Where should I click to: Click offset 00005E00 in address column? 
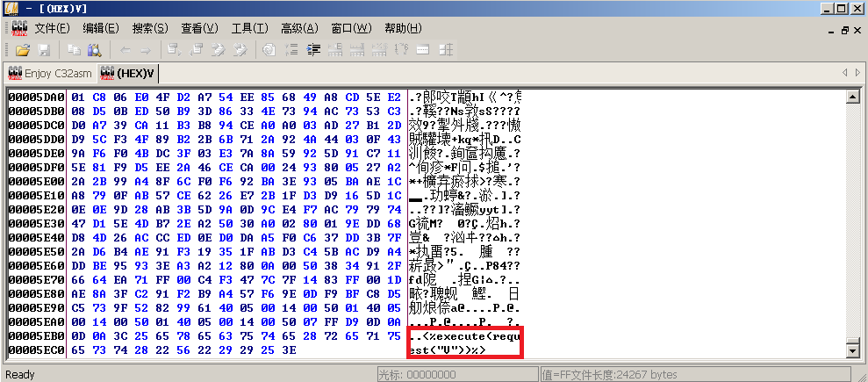tap(37, 182)
